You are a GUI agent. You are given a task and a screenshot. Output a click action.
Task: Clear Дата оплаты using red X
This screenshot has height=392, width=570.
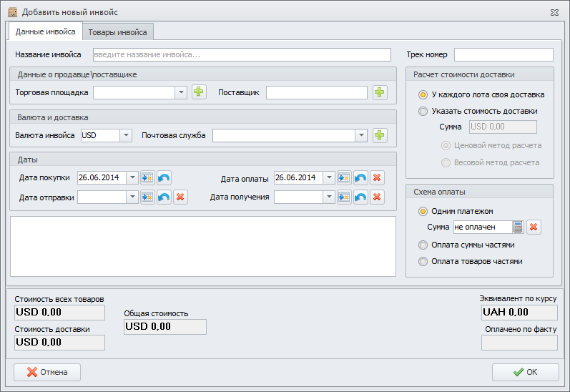(x=378, y=178)
